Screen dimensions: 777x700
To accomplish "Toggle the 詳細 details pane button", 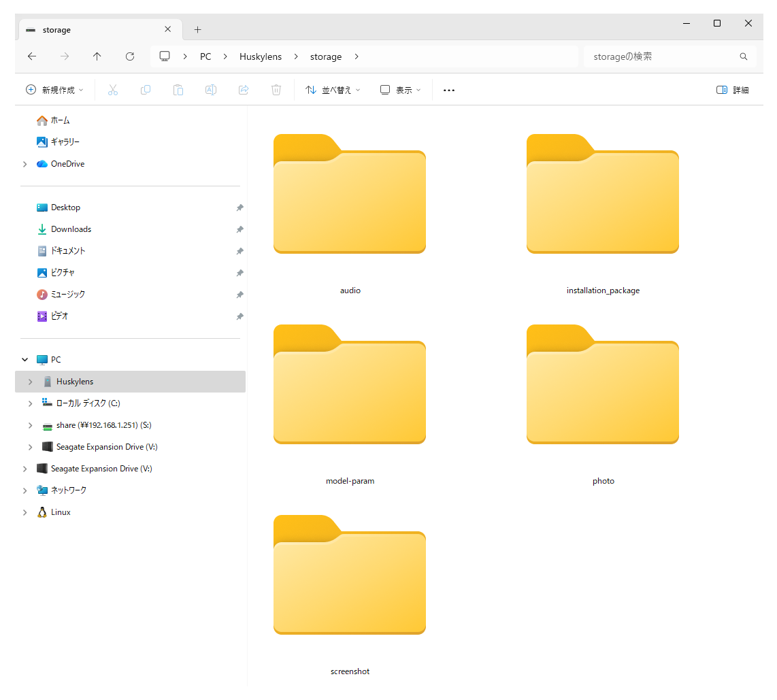I will (733, 90).
